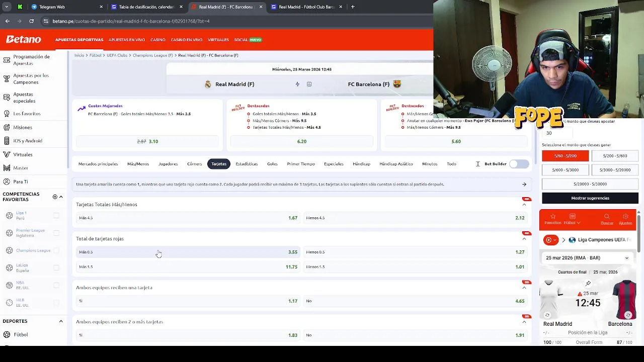Open Misiones sidebar icon

point(7,127)
